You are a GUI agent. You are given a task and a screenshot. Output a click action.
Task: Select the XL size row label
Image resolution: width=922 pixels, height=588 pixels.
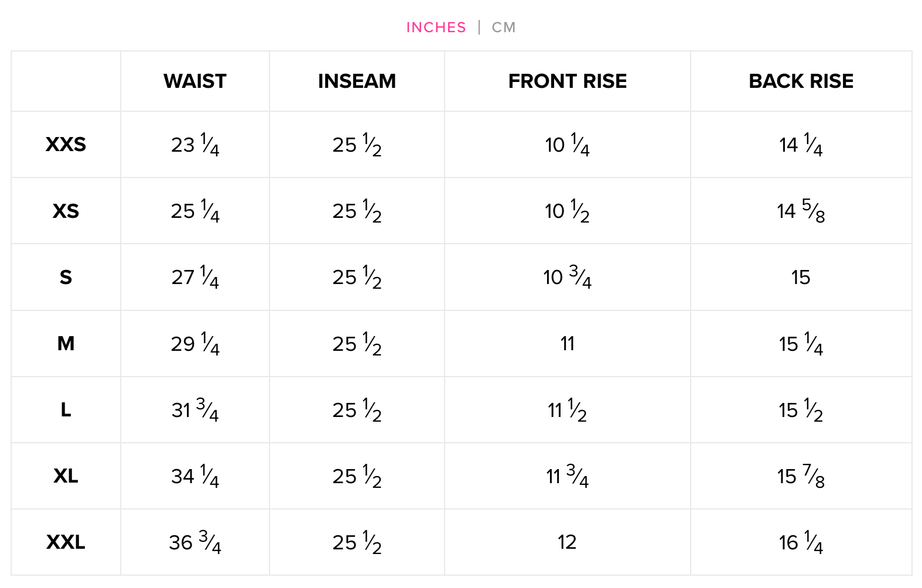tap(66, 476)
